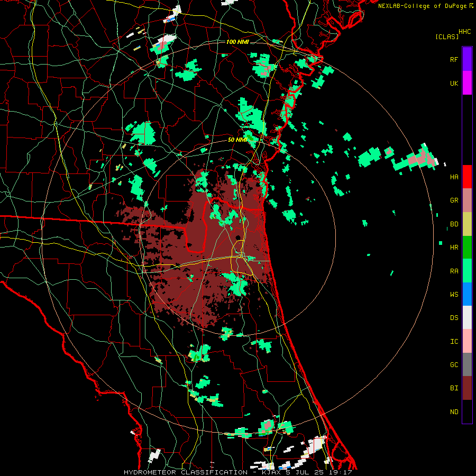Click the HA red legend color swatch
This screenshot has width=476, height=476.
[467, 177]
